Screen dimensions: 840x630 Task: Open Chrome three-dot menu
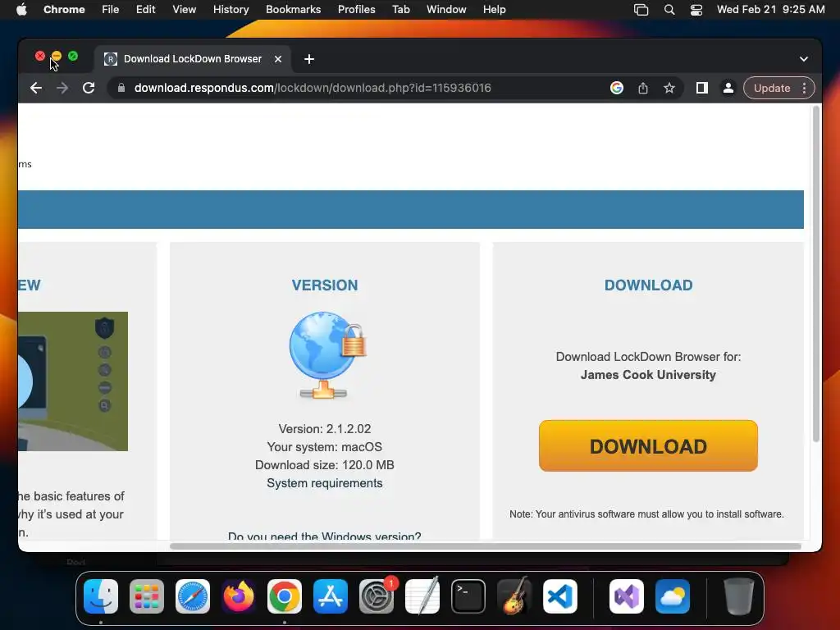(804, 88)
